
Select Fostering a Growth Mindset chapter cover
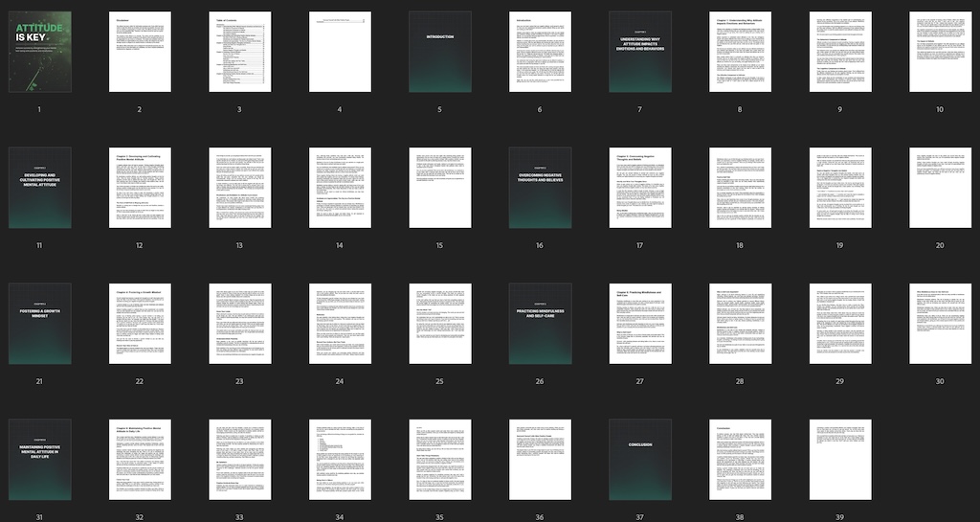(x=39, y=324)
